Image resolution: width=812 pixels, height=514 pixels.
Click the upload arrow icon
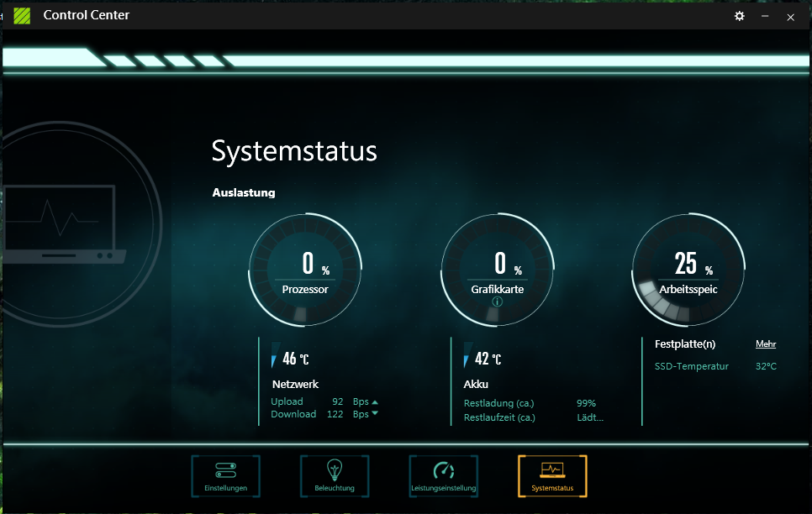coord(375,402)
